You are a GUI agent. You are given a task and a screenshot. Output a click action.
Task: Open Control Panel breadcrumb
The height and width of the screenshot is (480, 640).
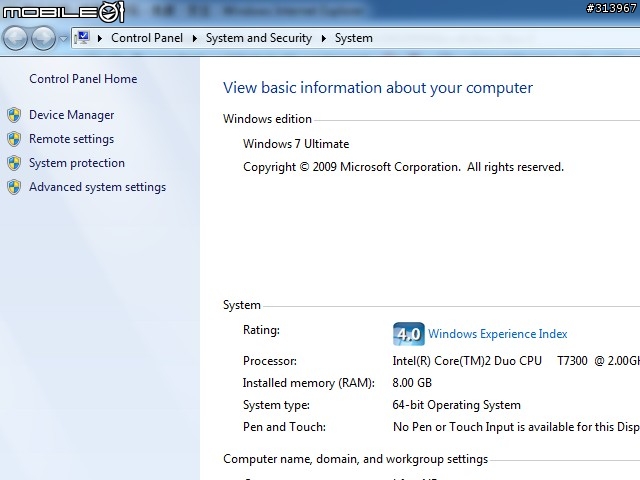pos(147,38)
